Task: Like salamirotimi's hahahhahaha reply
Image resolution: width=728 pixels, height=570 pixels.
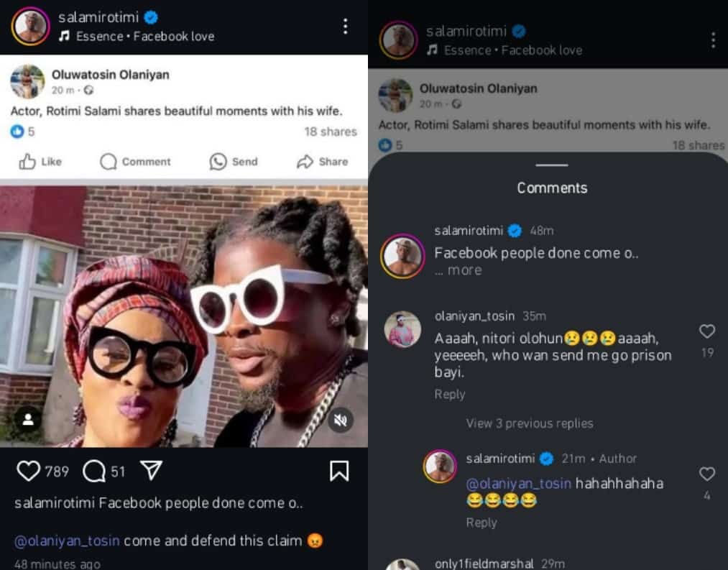Action: 707,474
